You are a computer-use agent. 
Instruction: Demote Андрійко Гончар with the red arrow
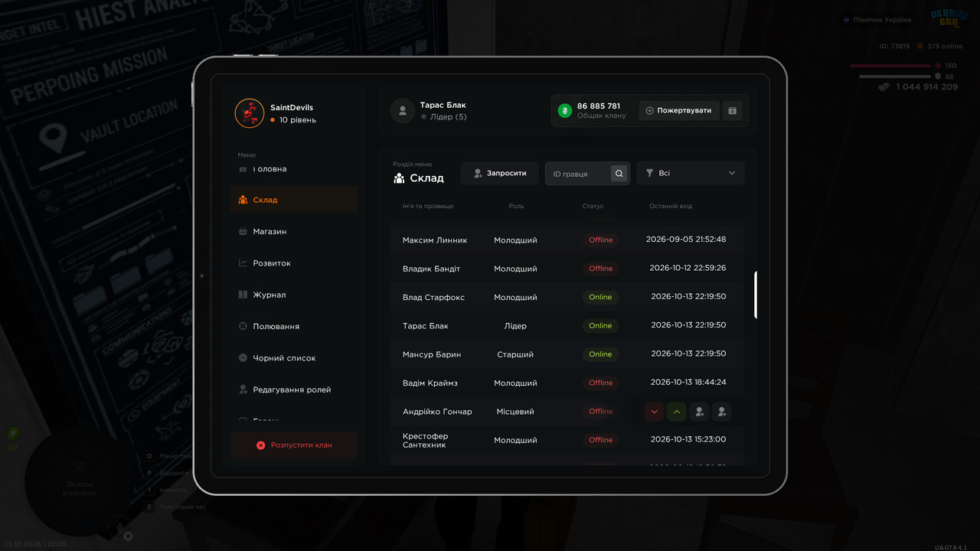click(654, 412)
